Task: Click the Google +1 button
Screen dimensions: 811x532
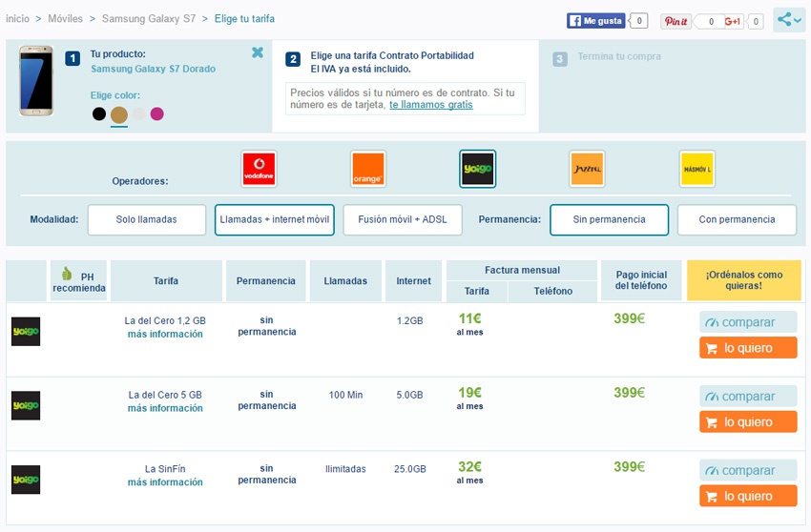Action: (733, 21)
